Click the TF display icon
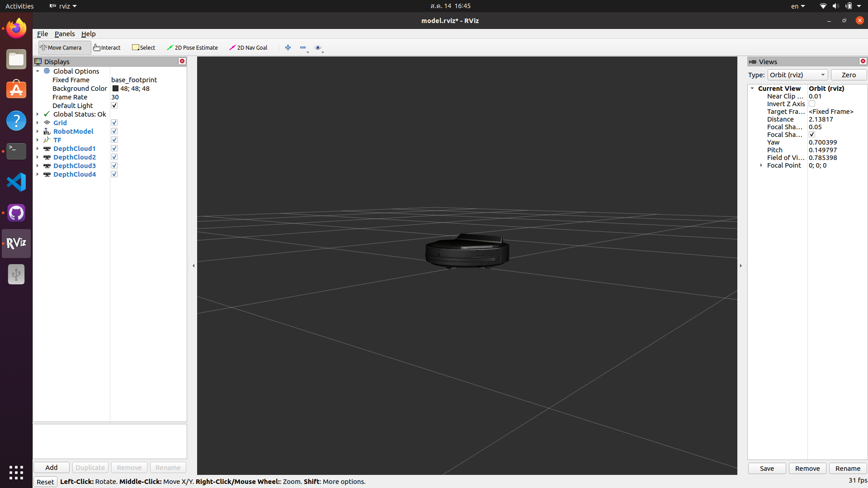This screenshot has width=868, height=488. click(x=47, y=140)
